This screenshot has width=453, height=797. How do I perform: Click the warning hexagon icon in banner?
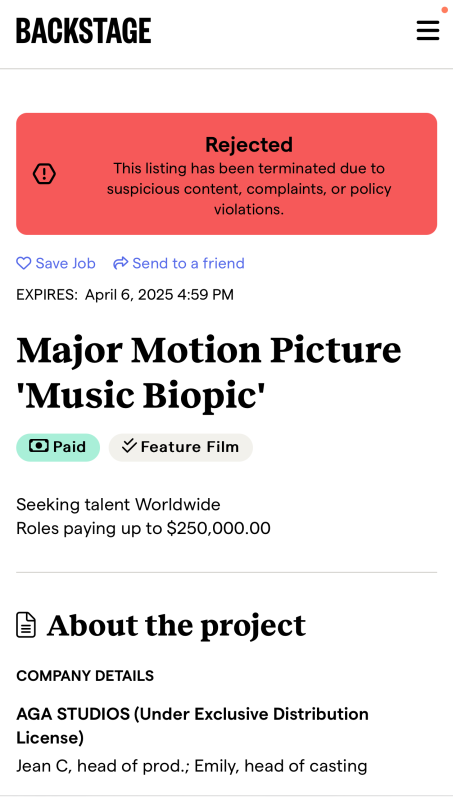(x=44, y=174)
